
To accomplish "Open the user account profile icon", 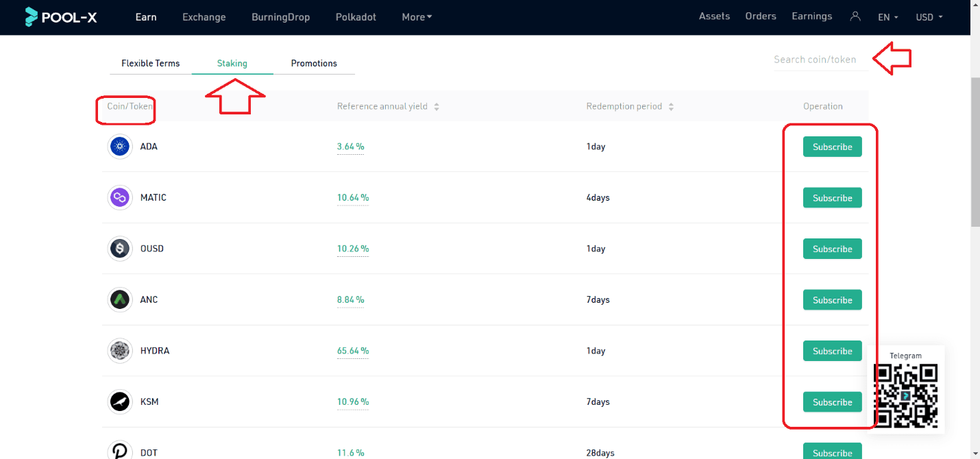I will (x=855, y=16).
